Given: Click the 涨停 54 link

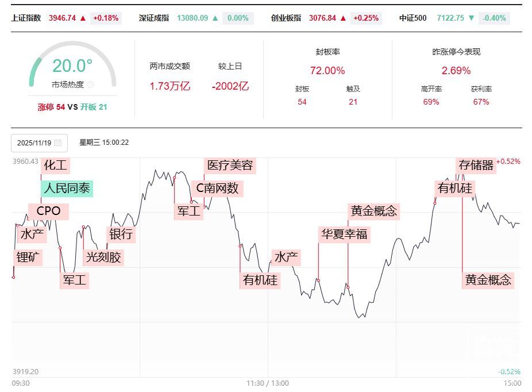Looking at the screenshot, I should [x=51, y=107].
